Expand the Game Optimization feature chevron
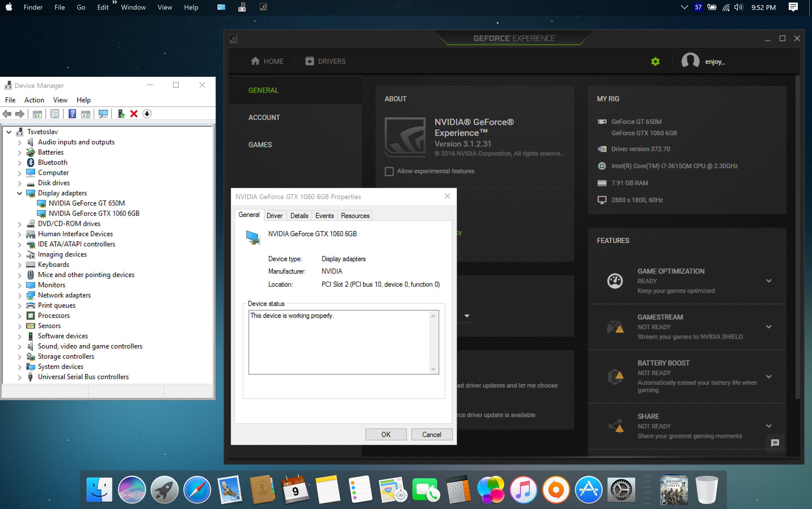 (x=769, y=281)
